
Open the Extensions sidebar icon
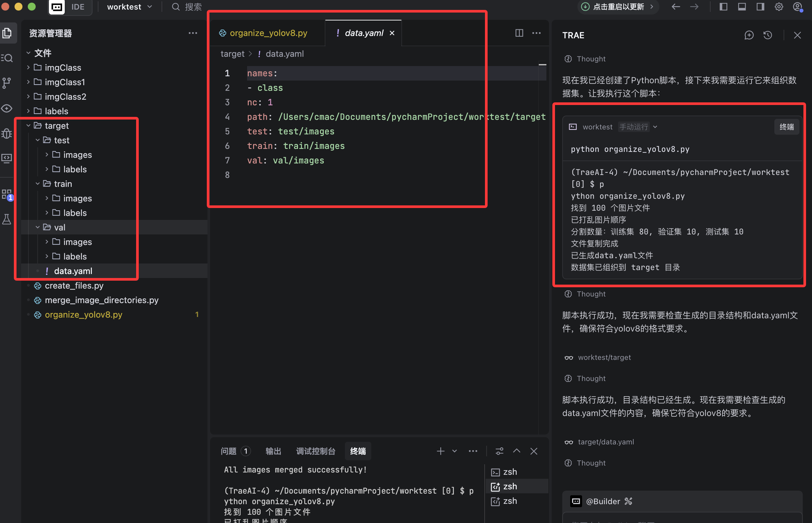click(7, 194)
